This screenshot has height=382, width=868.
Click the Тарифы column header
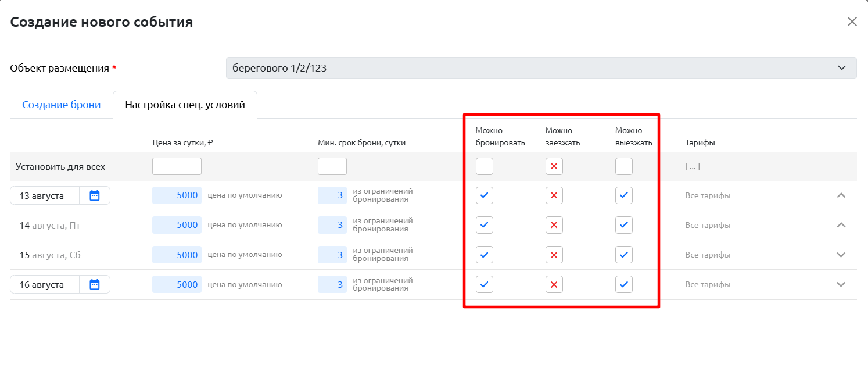700,143
